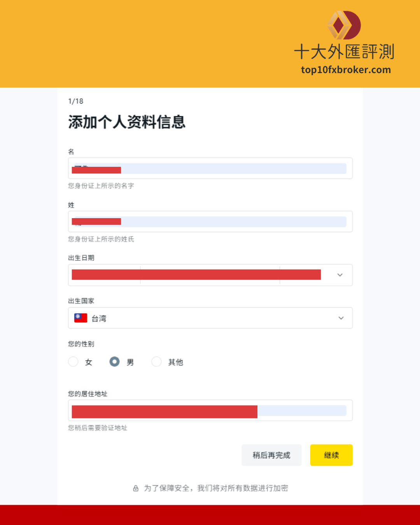Click the 稍后再完成 button
The image size is (420, 525).
(271, 455)
